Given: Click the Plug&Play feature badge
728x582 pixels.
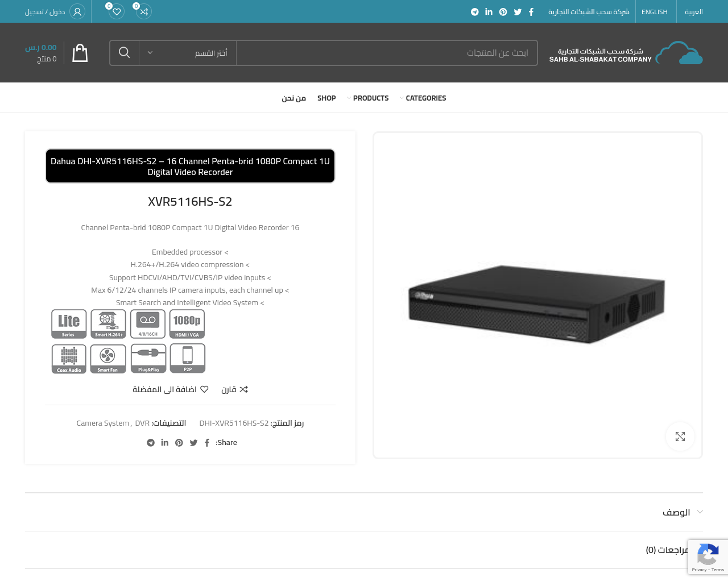Looking at the screenshot, I should [148, 359].
